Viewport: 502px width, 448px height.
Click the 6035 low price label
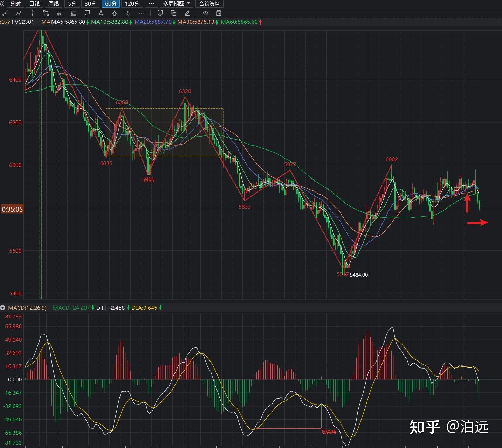pyautogui.click(x=106, y=163)
